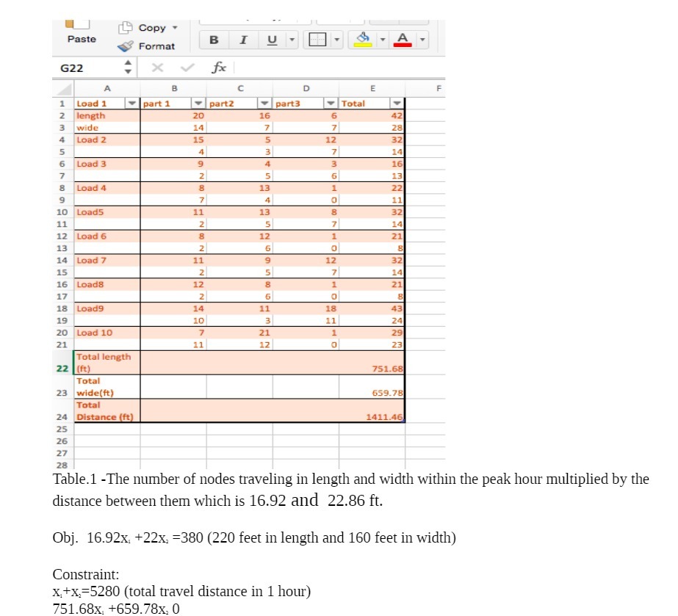The width and height of the screenshot is (678, 616).
Task: Click the Total Distance (ft) cell
Action: [107, 410]
